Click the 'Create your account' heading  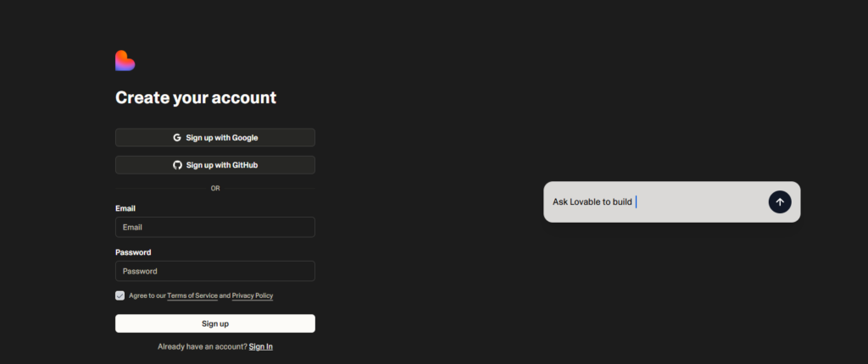196,98
